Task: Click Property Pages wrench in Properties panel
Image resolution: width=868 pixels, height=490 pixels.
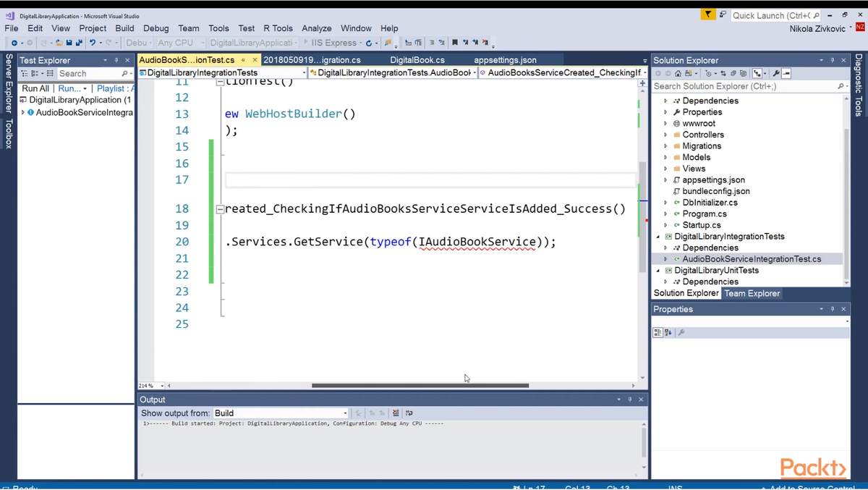Action: (x=681, y=332)
